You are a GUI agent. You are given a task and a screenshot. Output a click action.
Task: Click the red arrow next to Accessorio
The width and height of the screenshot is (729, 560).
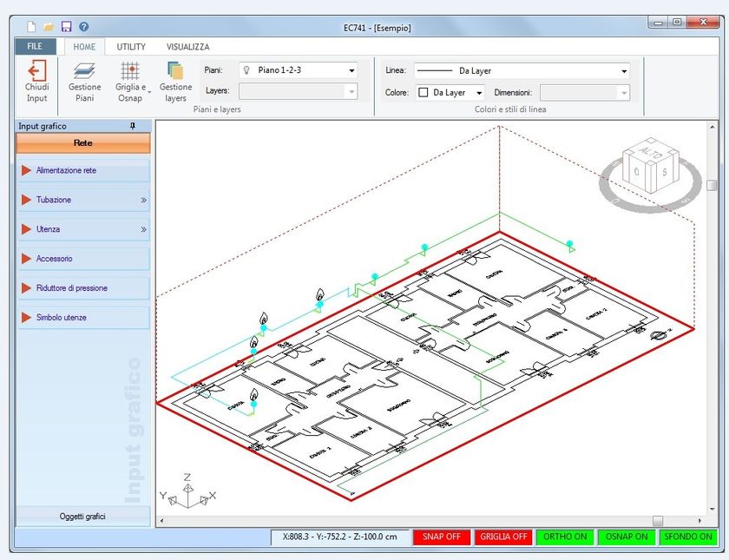(x=26, y=259)
